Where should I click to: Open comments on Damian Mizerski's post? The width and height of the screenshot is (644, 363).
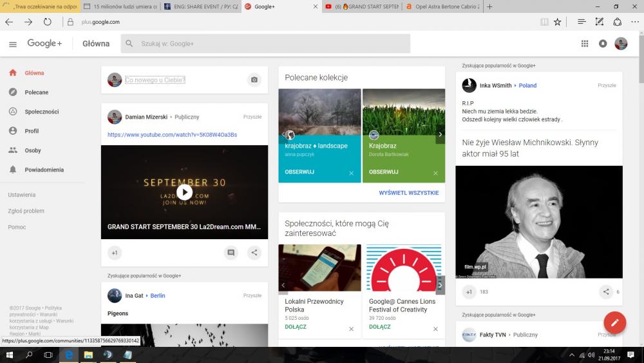(x=231, y=253)
